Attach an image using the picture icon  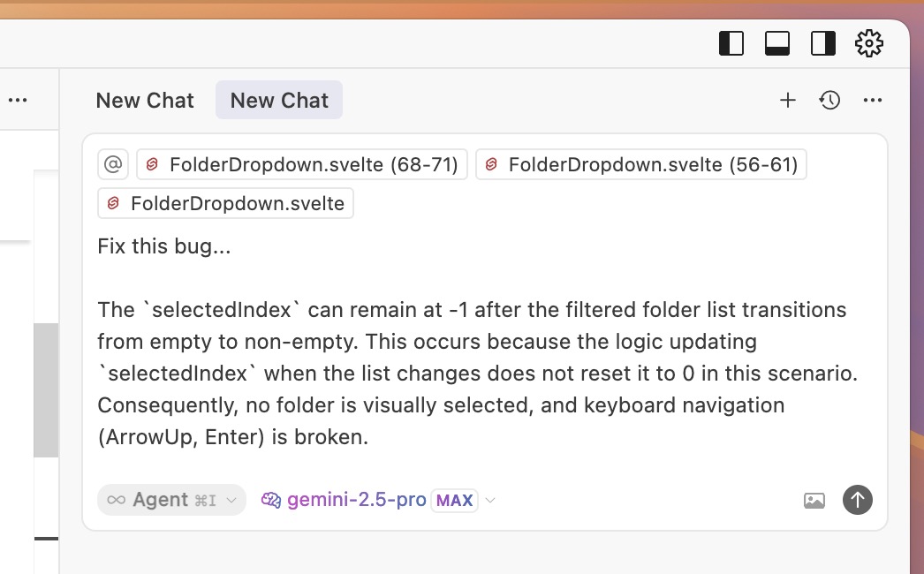tap(814, 501)
